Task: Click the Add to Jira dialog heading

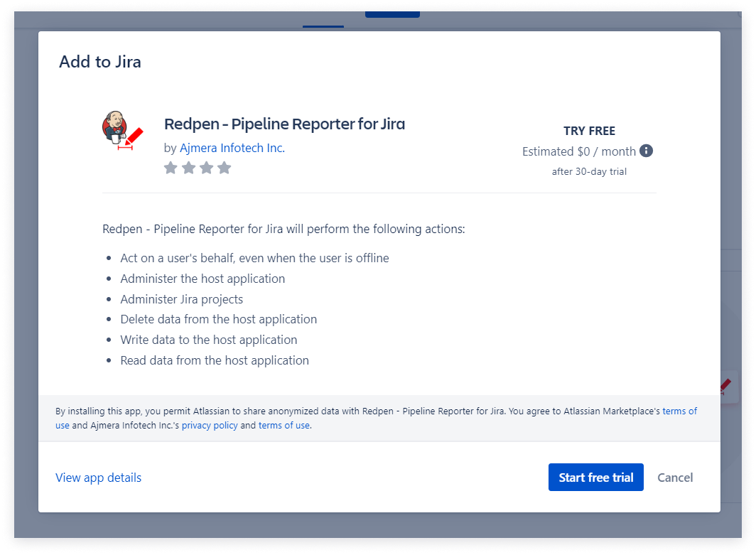Action: click(99, 62)
